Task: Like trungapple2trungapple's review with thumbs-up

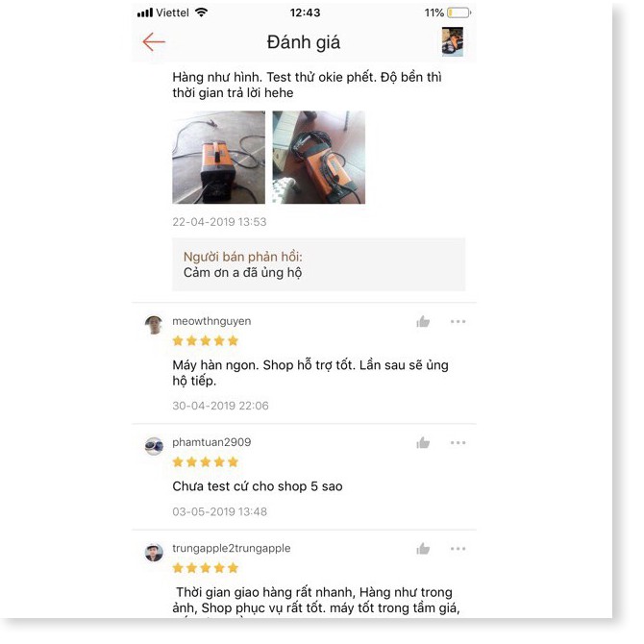Action: coord(423,549)
